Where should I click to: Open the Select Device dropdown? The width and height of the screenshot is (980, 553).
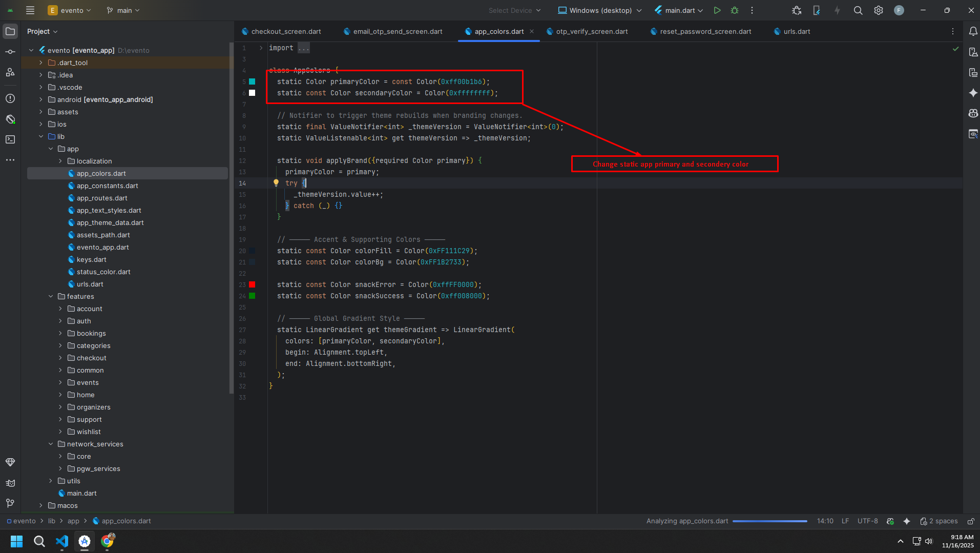pos(514,10)
